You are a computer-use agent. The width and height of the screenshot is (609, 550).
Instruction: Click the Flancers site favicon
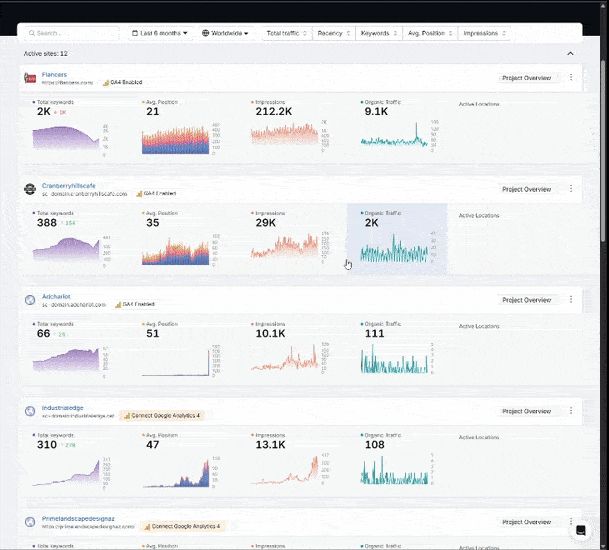tap(30, 78)
